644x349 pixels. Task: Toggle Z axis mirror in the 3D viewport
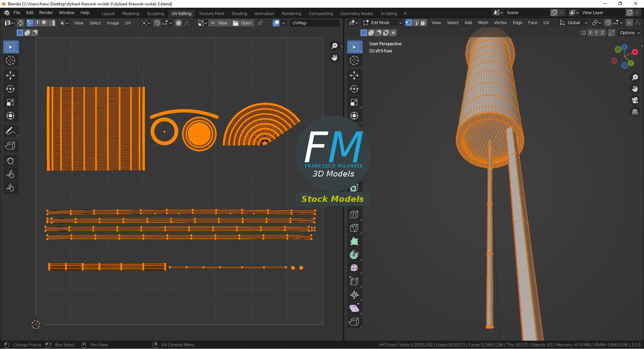(x=603, y=33)
